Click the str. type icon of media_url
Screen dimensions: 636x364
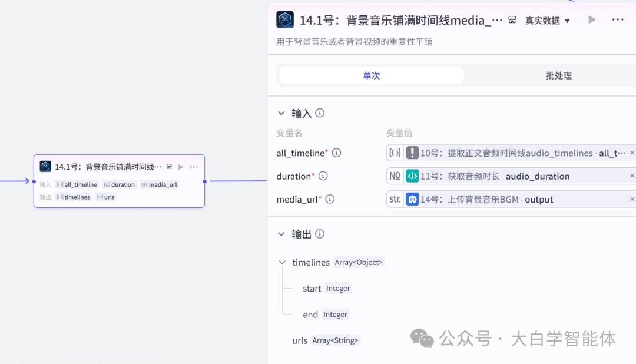coord(395,199)
